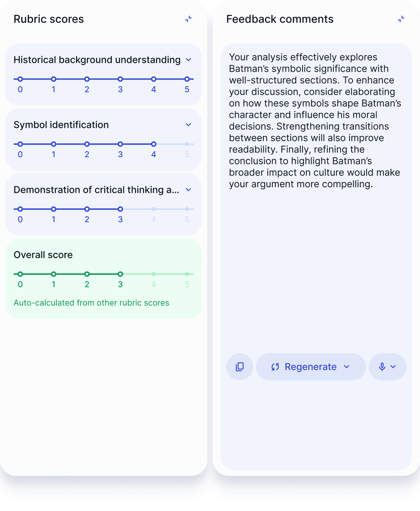Select score 0 on critical thinking scale
The width and height of the screenshot is (420, 511).
point(20,209)
